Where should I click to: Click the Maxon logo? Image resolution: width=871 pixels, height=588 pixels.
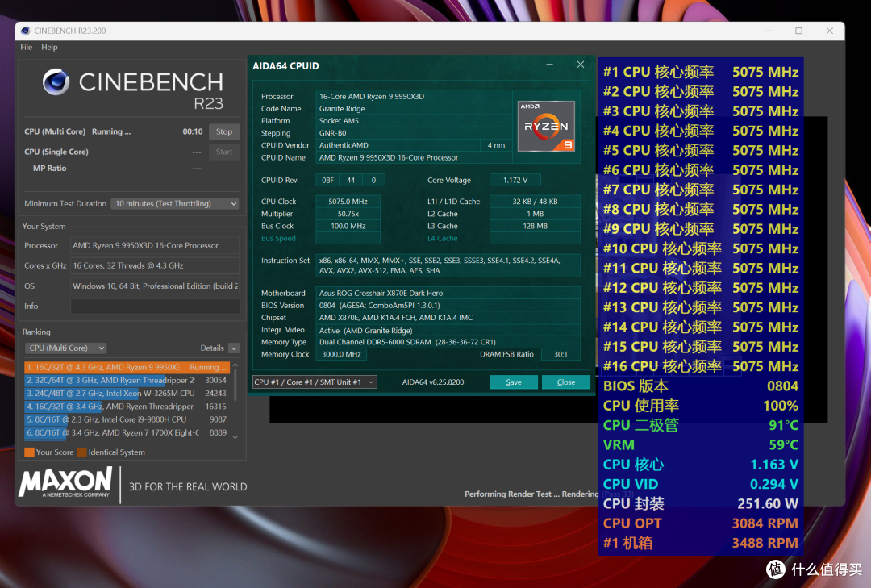click(65, 482)
